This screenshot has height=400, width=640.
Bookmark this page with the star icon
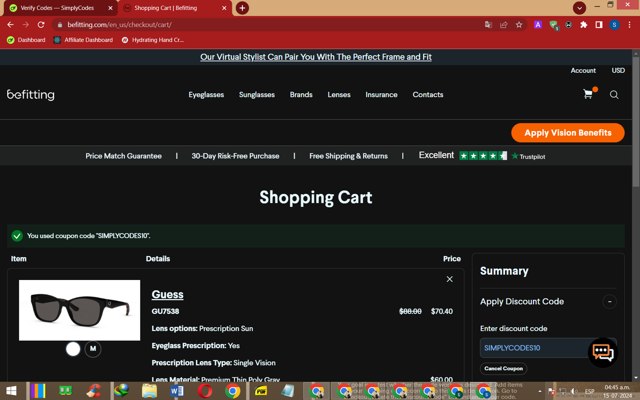click(x=519, y=25)
